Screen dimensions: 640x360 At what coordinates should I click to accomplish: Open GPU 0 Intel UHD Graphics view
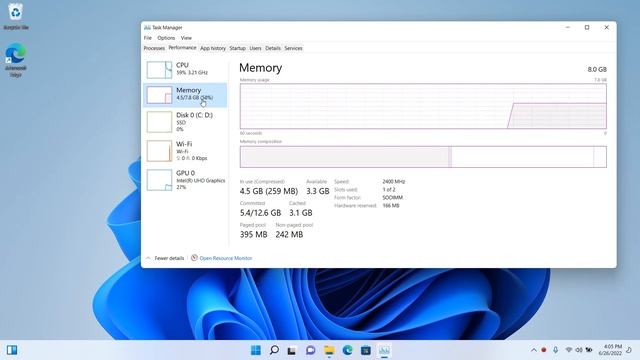pyautogui.click(x=185, y=180)
